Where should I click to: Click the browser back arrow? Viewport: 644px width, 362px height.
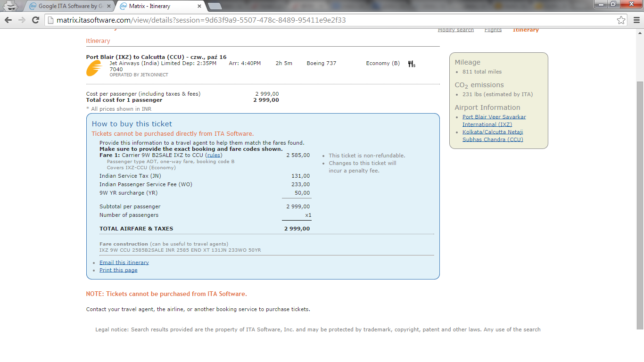8,20
